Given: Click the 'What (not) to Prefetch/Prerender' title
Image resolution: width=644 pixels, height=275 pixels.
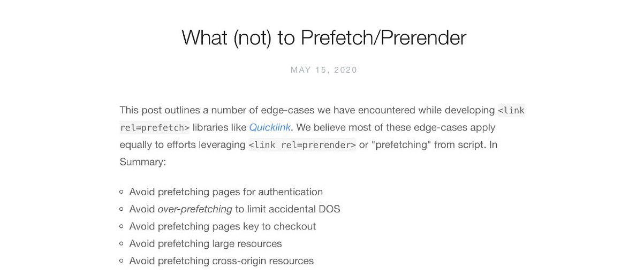Looking at the screenshot, I should point(324,37).
